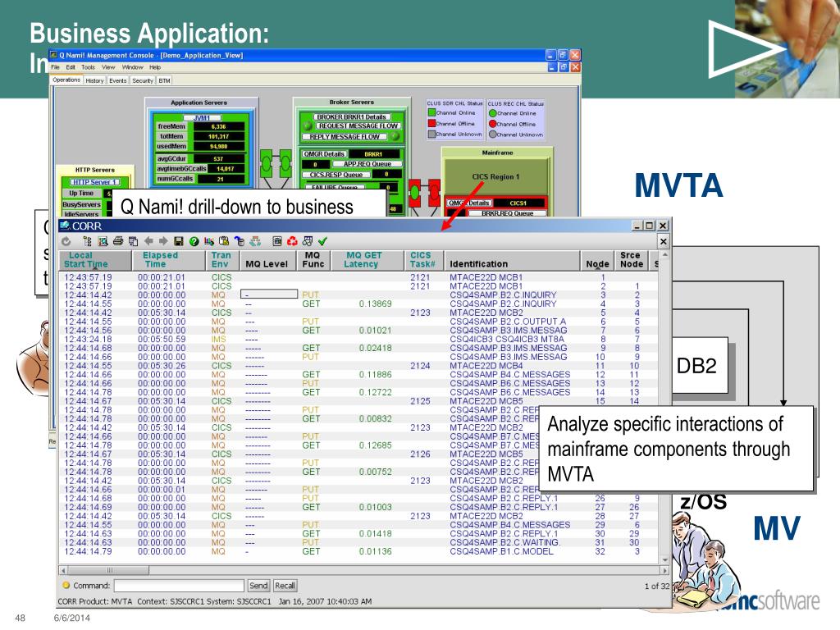Screen dimensions: 840x630
Task: Click the Recall button next to Command
Action: pos(285,586)
